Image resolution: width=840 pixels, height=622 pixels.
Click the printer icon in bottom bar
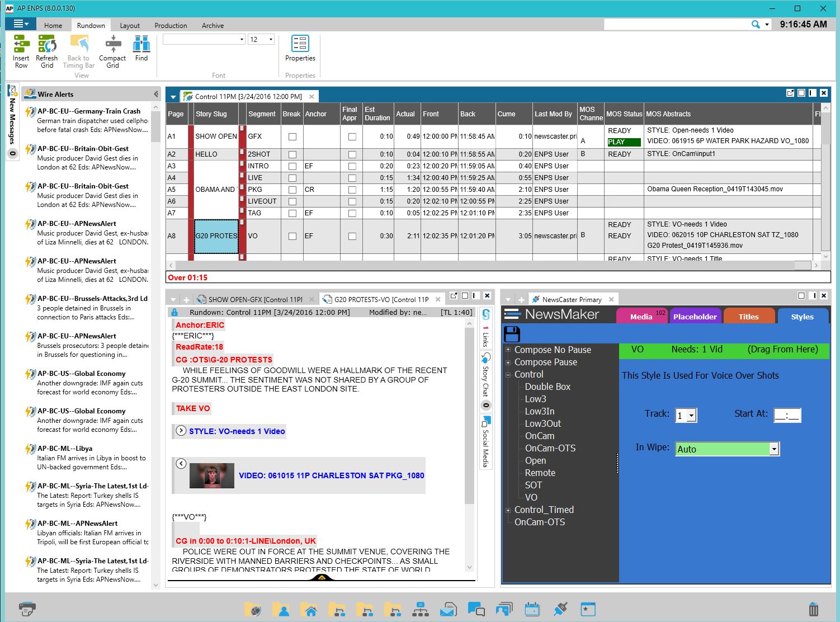[27, 609]
